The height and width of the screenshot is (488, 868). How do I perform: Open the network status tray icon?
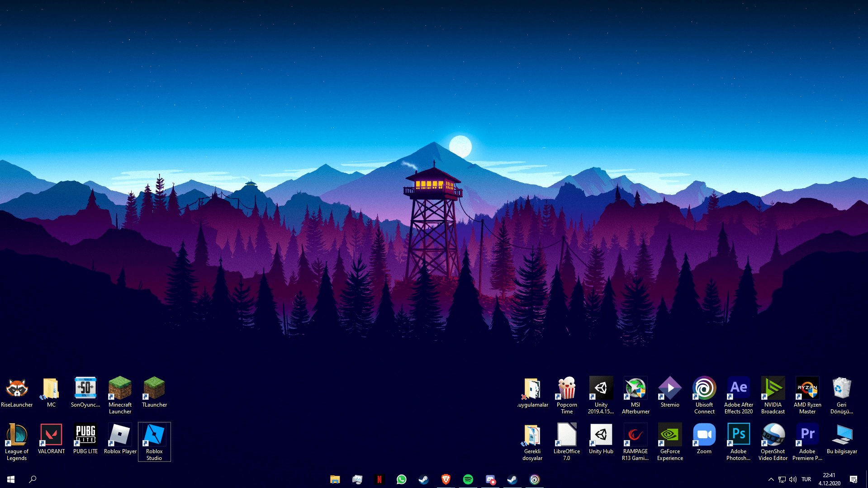(782, 479)
